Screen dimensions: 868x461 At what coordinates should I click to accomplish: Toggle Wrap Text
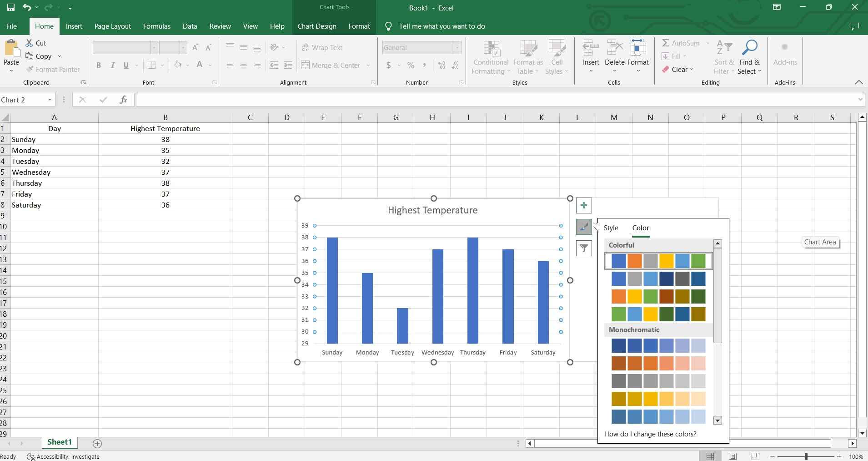[322, 47]
